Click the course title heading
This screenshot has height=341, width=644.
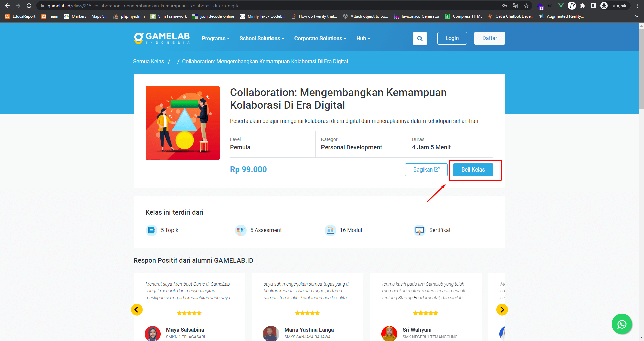[338, 99]
